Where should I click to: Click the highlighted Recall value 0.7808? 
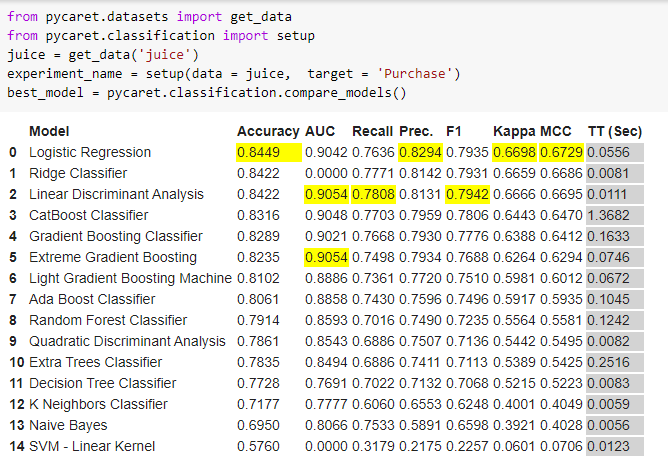373,194
